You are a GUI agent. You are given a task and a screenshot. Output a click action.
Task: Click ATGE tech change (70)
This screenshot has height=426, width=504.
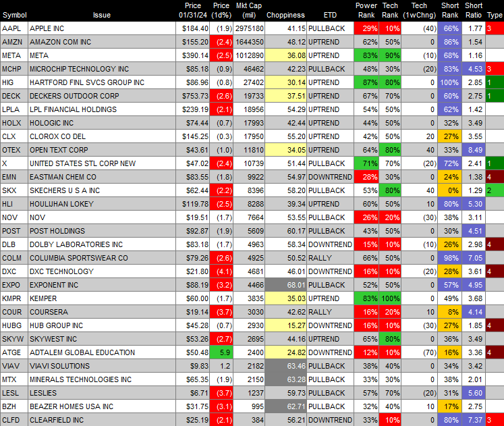[x=419, y=352]
